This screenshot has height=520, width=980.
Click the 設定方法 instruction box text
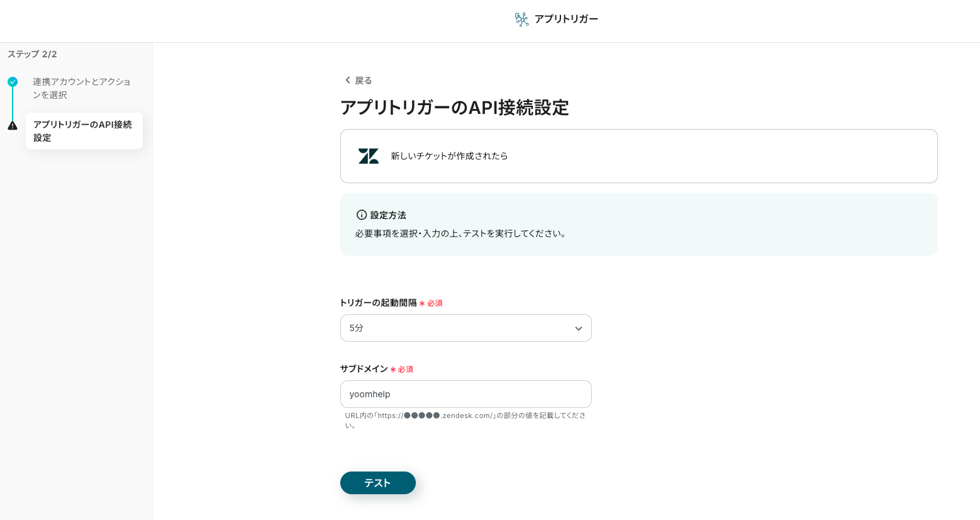460,234
